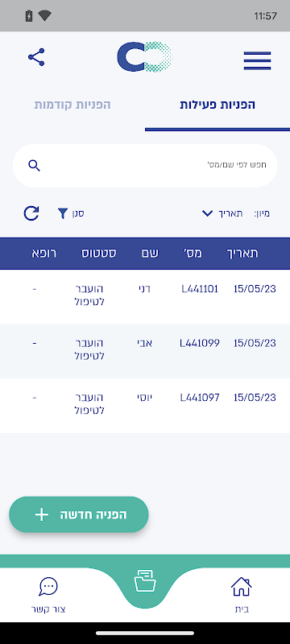Open referral L441101 row for דני
The width and height of the screenshot is (290, 644).
click(145, 296)
